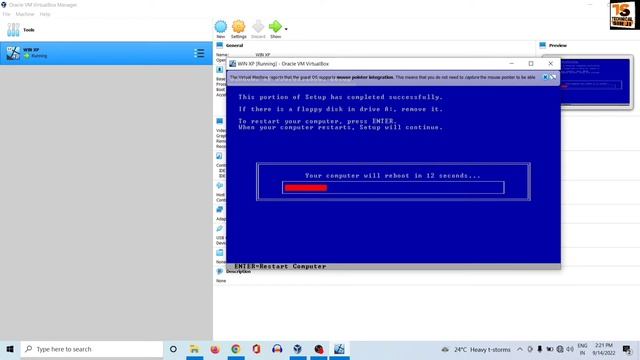Click the Display section monitor icon
Viewport: 640px width, 360px height.
[220, 121]
